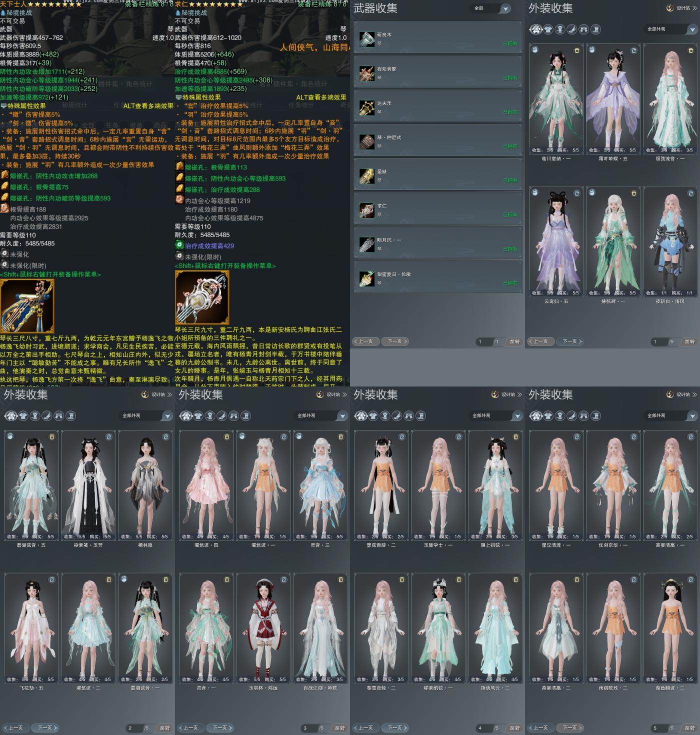700x735 pixels.
Task: Click the 根骨提高317(+39) stat line
Action: click(x=25, y=63)
